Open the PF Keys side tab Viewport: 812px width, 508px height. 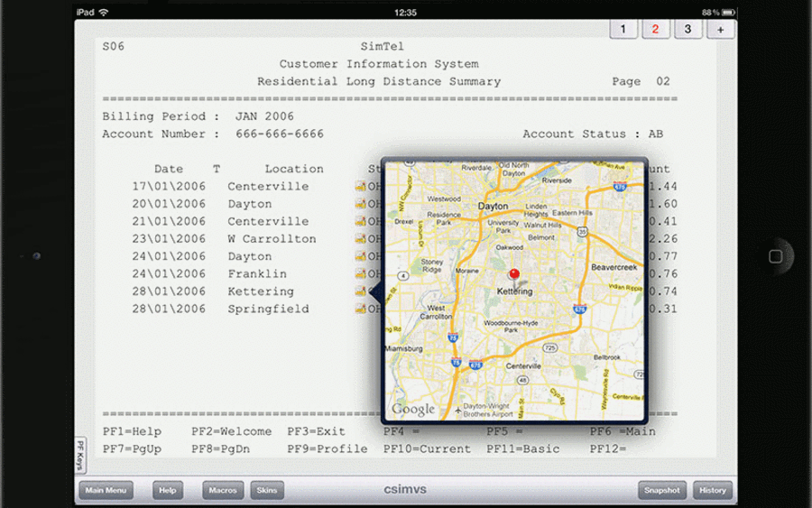tap(80, 455)
